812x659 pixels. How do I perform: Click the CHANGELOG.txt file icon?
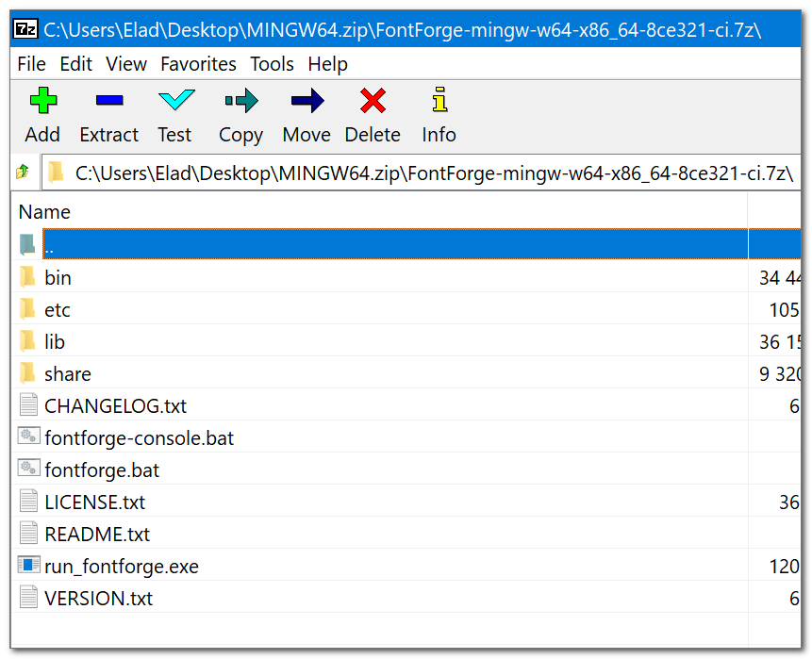[28, 404]
